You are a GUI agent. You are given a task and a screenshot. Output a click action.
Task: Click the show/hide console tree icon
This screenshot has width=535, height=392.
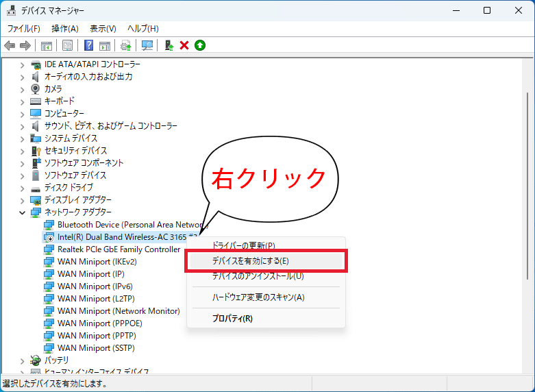pyautogui.click(x=47, y=45)
